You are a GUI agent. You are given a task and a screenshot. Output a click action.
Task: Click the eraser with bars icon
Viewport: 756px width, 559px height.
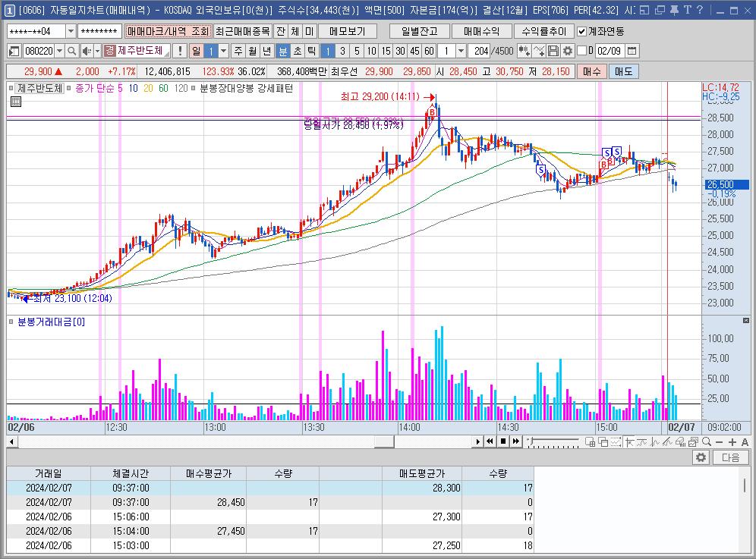680,442
